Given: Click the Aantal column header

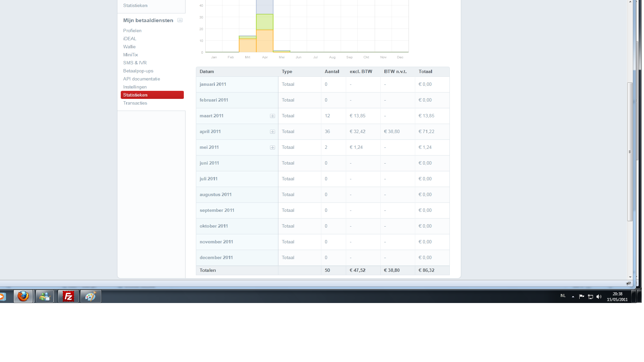Looking at the screenshot, I should 332,71.
